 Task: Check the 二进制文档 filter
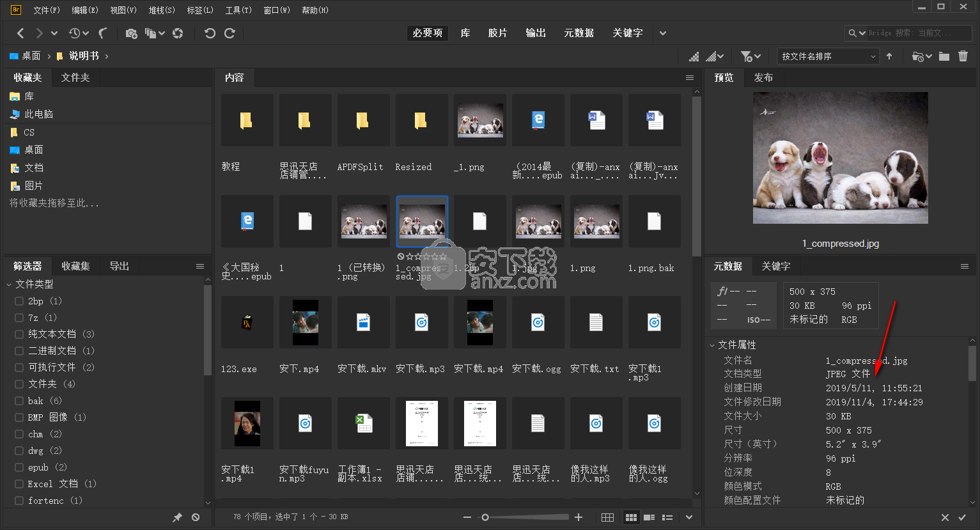click(19, 351)
